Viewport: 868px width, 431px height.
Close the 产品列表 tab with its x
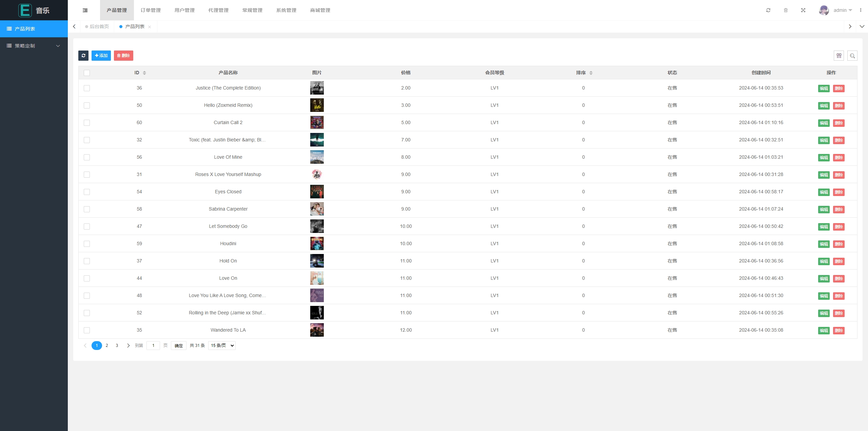click(x=150, y=27)
